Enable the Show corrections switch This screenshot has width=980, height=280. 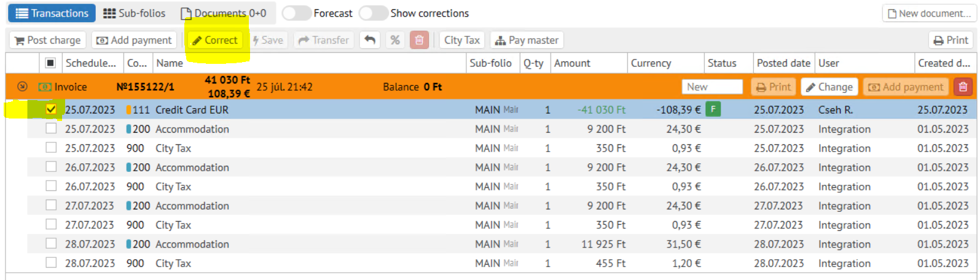click(x=373, y=13)
